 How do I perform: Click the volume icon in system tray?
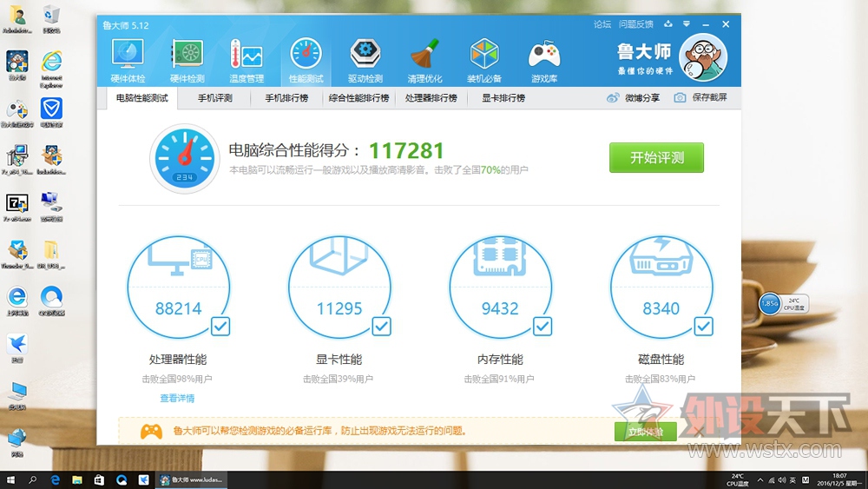click(782, 480)
